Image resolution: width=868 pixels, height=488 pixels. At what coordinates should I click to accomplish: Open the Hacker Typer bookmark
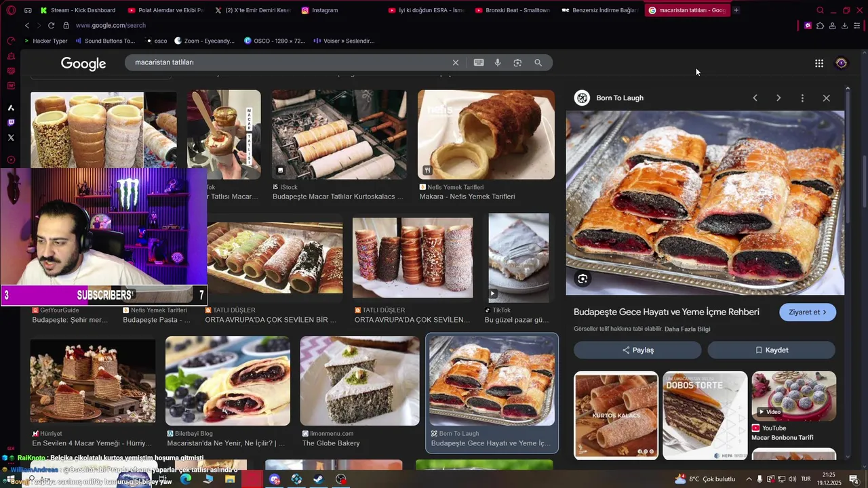coord(46,41)
